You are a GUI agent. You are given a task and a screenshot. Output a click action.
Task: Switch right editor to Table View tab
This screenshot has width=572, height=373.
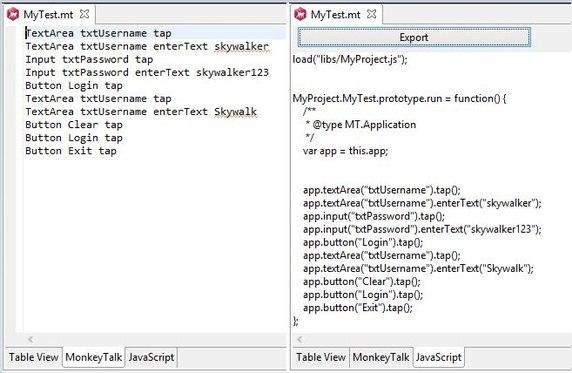pos(321,357)
